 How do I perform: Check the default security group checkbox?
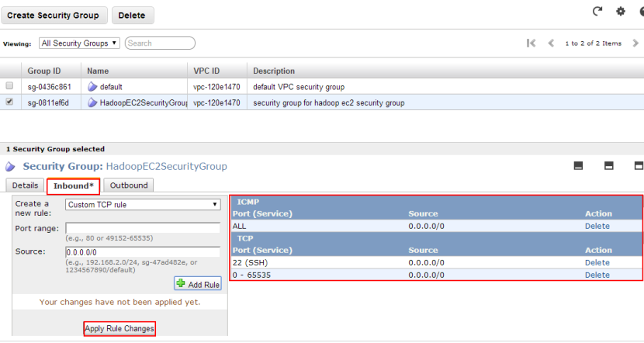point(9,85)
